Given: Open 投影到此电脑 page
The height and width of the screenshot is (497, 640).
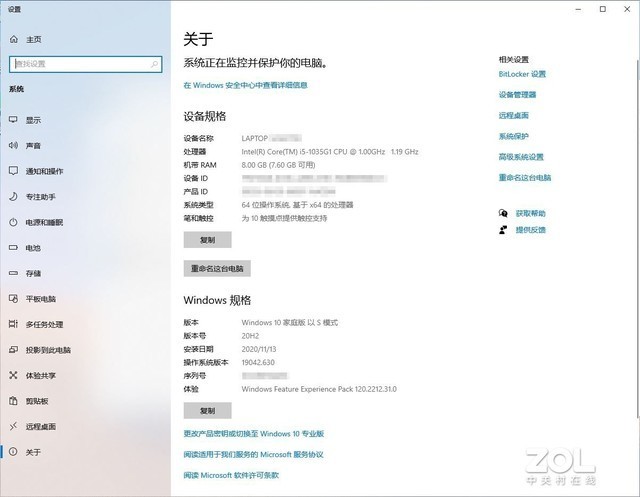Looking at the screenshot, I should click(48, 350).
